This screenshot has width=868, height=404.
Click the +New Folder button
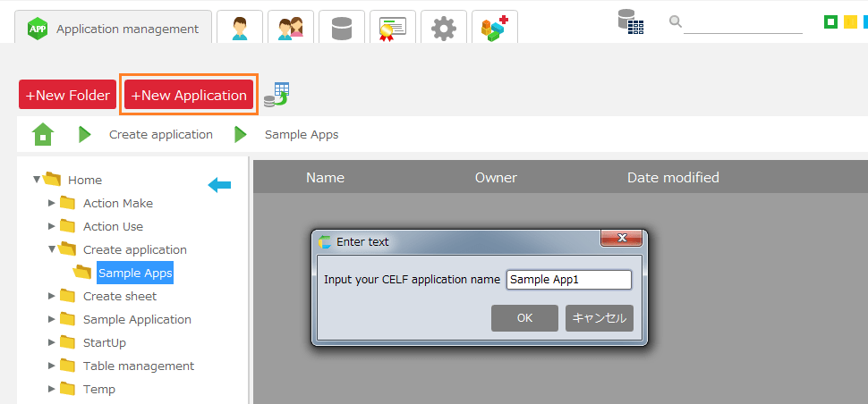click(x=68, y=96)
